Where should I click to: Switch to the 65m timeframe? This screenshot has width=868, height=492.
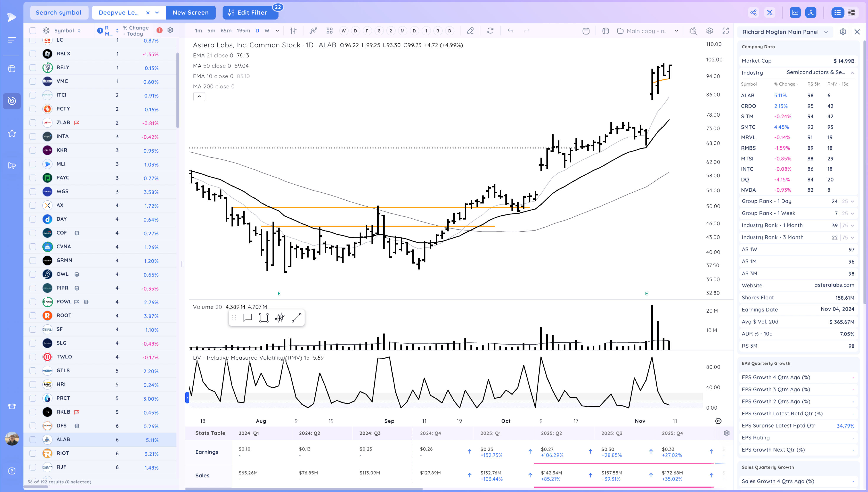(x=226, y=31)
